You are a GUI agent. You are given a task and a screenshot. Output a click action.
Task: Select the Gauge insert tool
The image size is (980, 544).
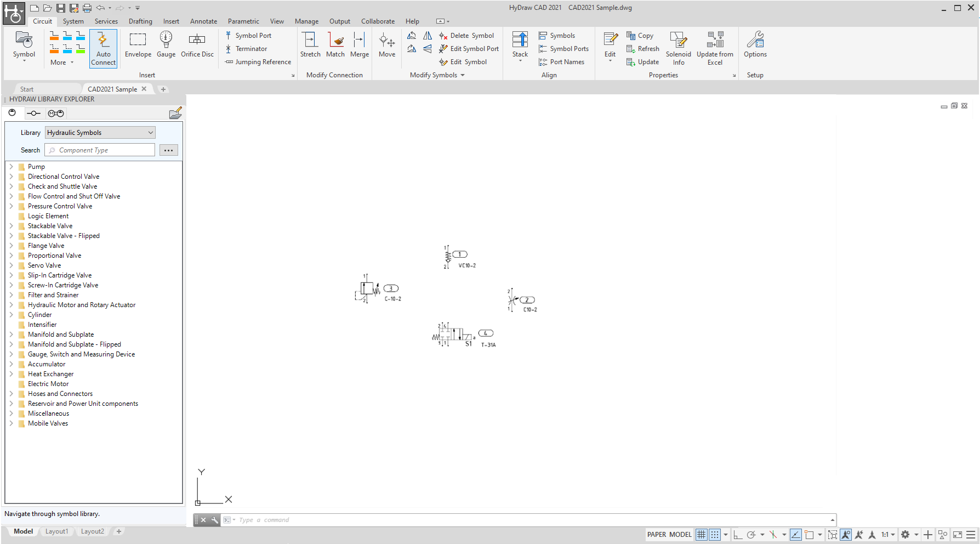(x=166, y=45)
